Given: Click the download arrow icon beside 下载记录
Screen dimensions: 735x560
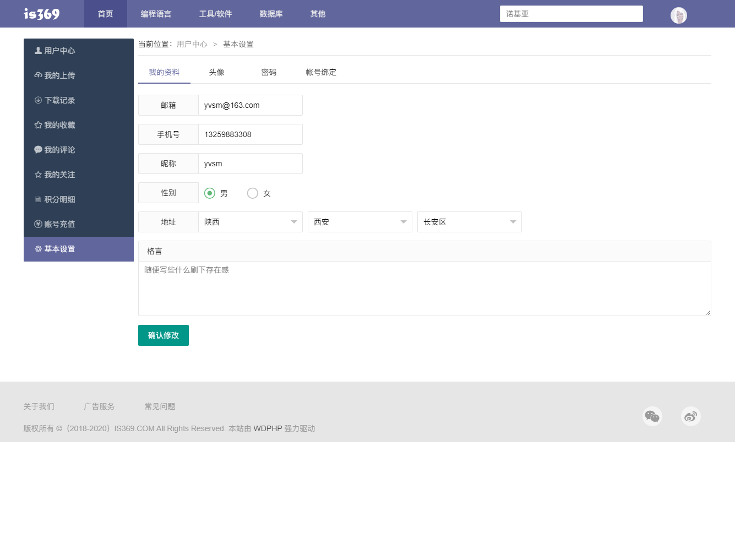Looking at the screenshot, I should tap(38, 100).
